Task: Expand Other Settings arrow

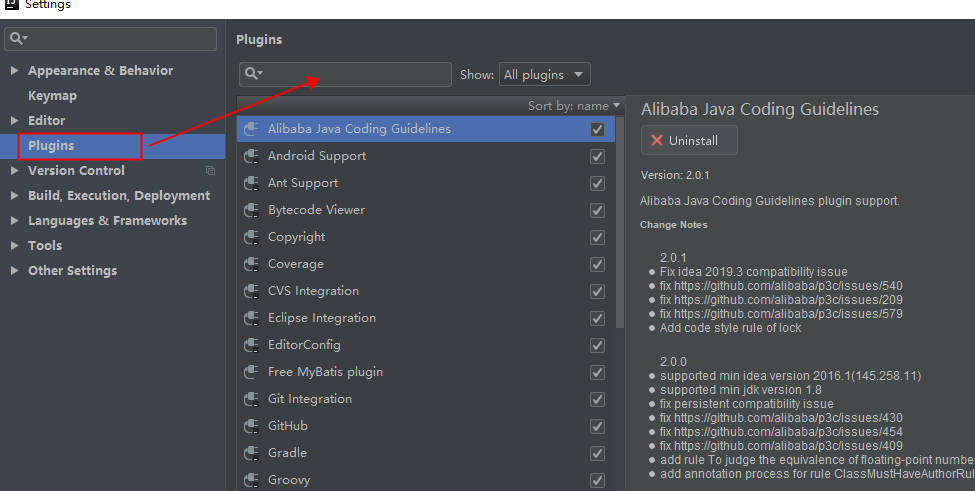Action: coord(14,270)
